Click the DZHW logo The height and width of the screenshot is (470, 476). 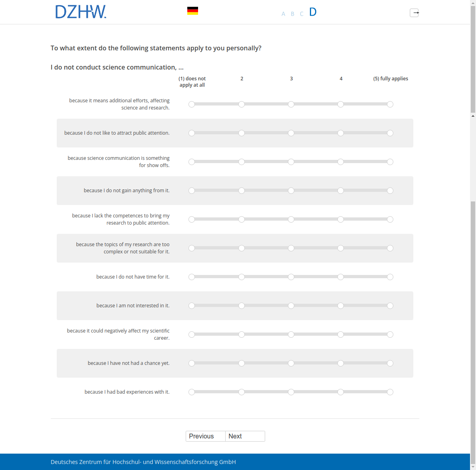(81, 12)
